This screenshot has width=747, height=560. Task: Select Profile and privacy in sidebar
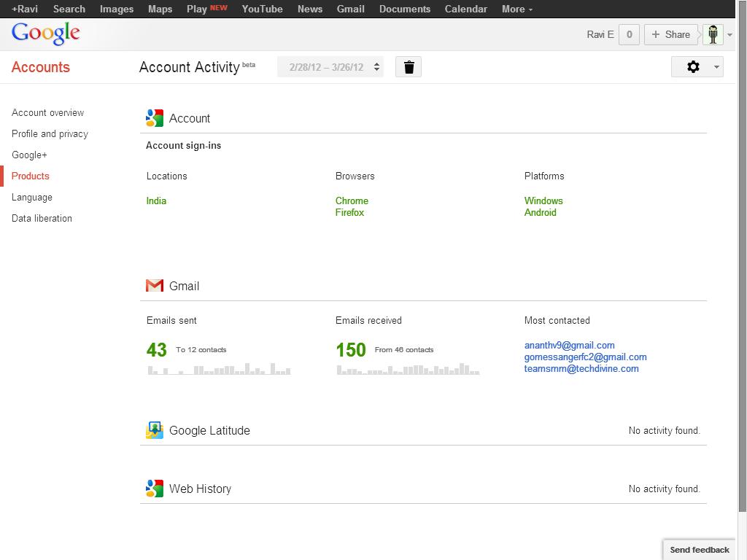point(50,133)
